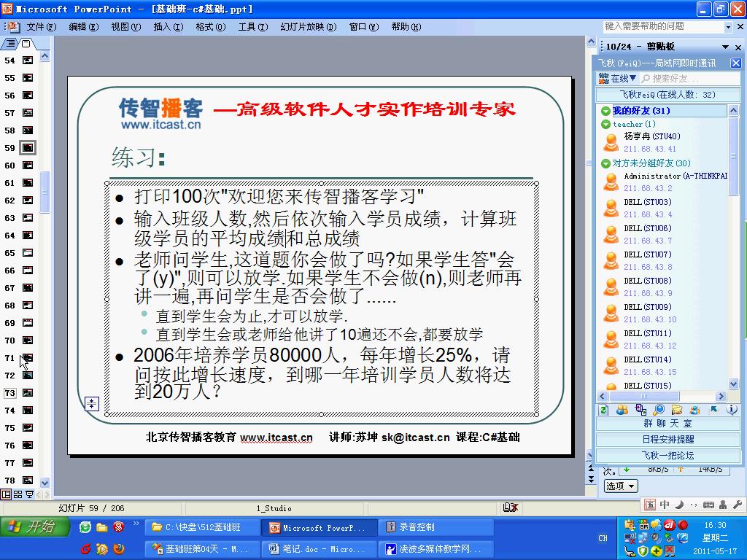Select contact DELL (STU09)
747x560 pixels.
pos(665,313)
